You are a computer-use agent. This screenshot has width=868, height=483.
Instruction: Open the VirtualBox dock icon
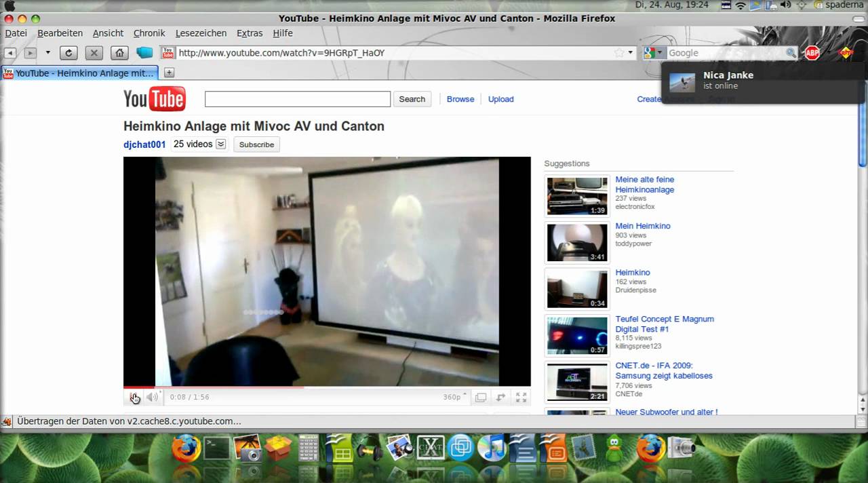tap(460, 448)
